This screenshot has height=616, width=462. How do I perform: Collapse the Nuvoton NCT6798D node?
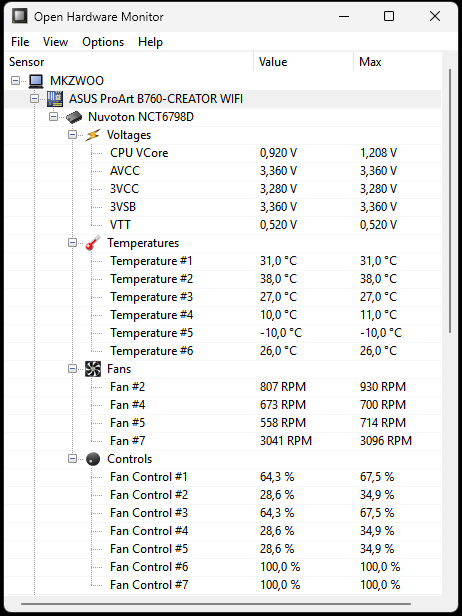click(x=53, y=117)
